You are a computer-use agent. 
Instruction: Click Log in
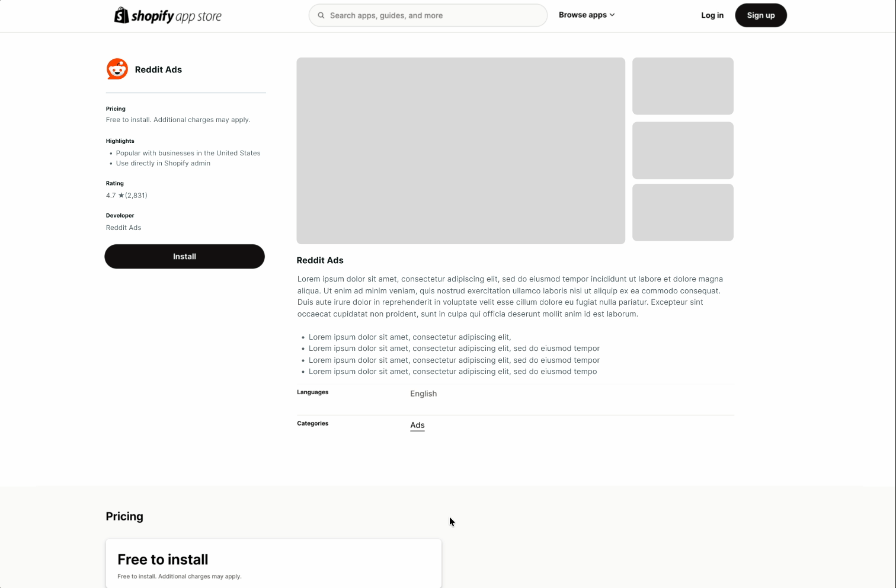[712, 15]
